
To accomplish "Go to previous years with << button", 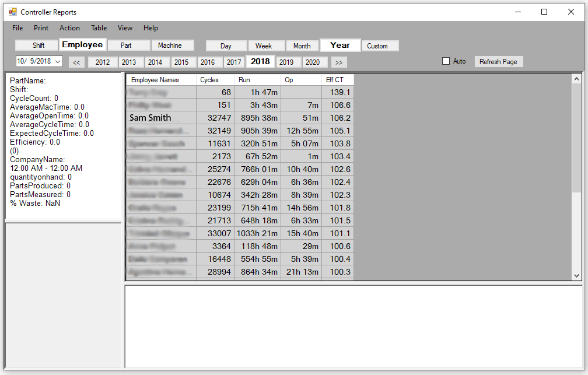I will tap(77, 62).
